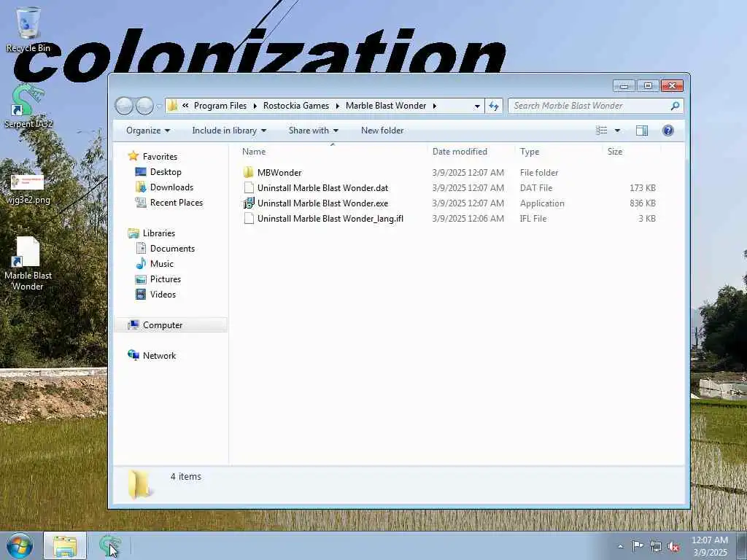This screenshot has width=747, height=560.
Task: Expand the breadcrumb overflow chevrons
Action: click(x=185, y=106)
